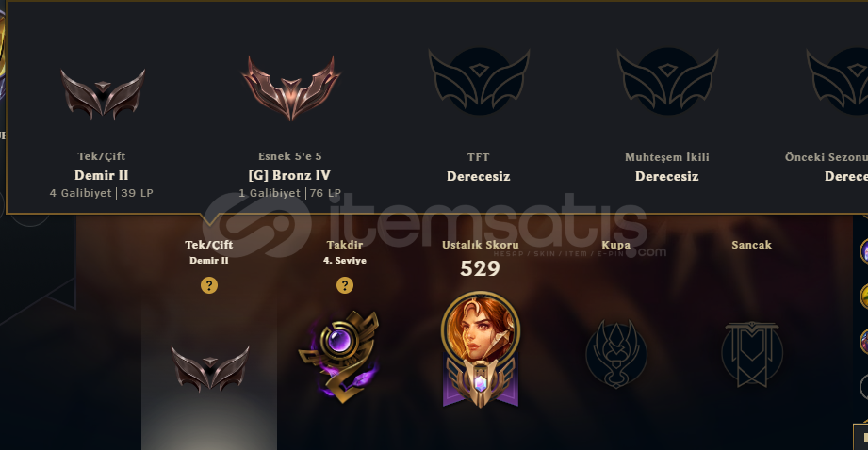Click the Tek/Çift iron emblem on profile

210,368
